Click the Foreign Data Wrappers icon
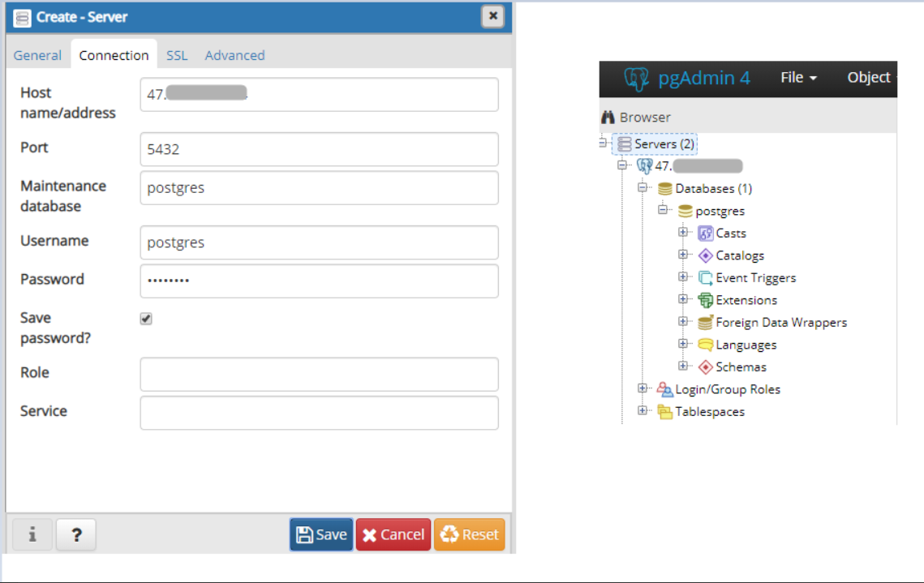 (705, 323)
